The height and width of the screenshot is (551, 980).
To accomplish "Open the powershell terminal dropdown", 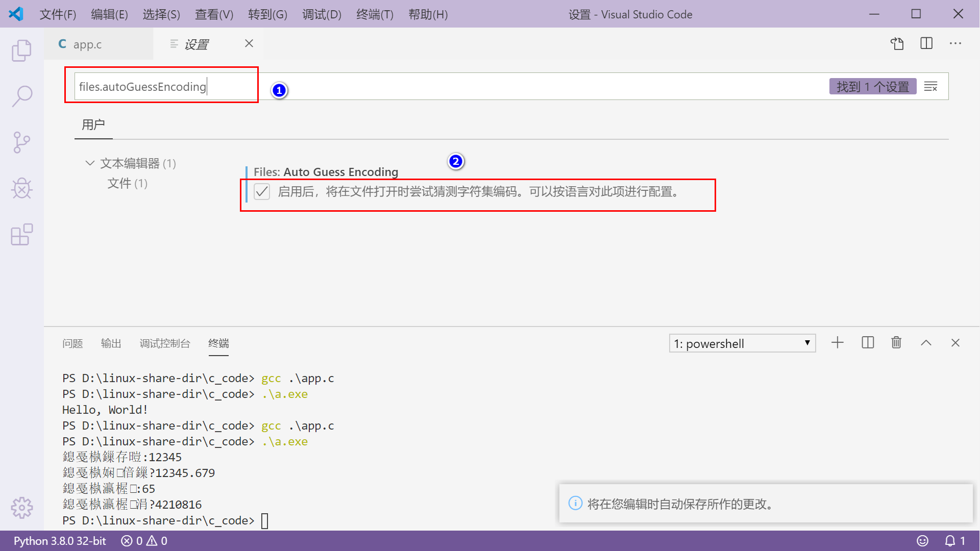I will [x=742, y=343].
